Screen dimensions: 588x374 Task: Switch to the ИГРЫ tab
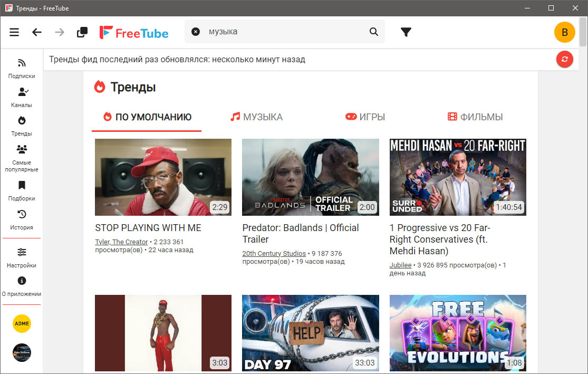pyautogui.click(x=365, y=117)
